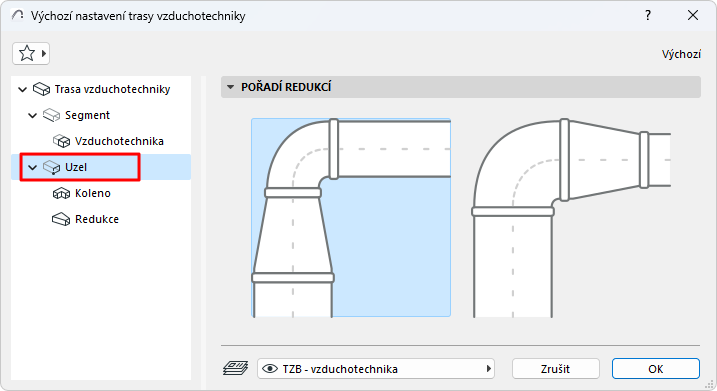Click the Trasa vzduchotechniky tree icon

(41, 89)
